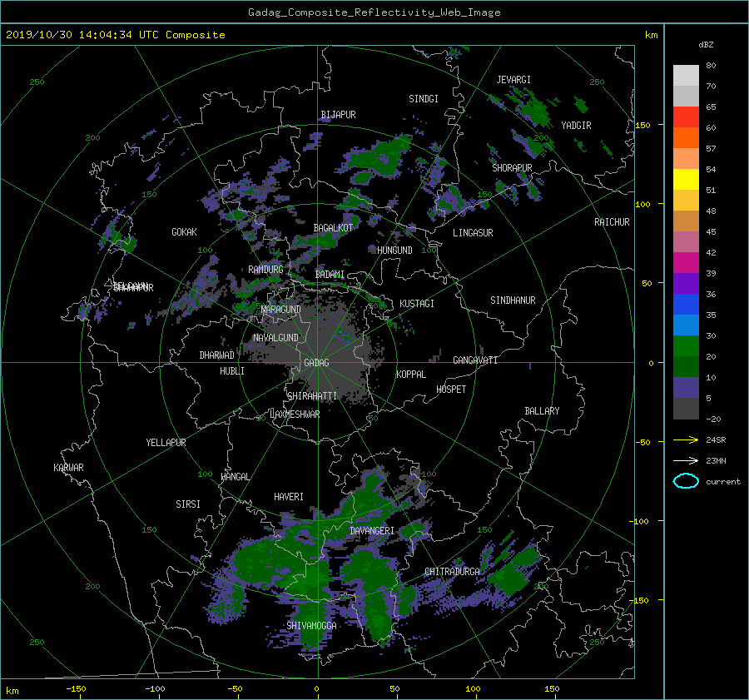749x700 pixels.
Task: Click the blue 35 dBZ color swatch
Action: (686, 304)
